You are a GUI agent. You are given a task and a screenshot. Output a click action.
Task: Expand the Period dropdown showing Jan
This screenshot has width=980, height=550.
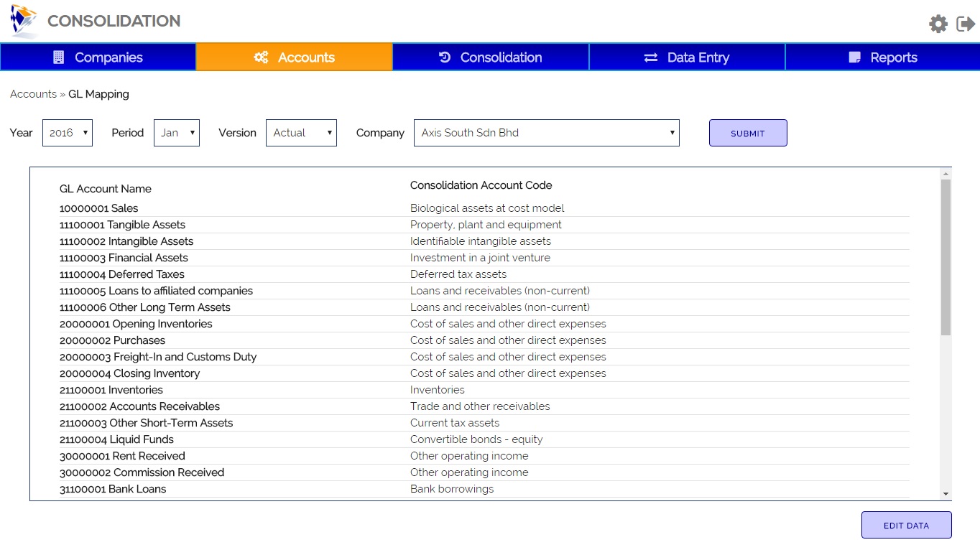[x=177, y=133]
